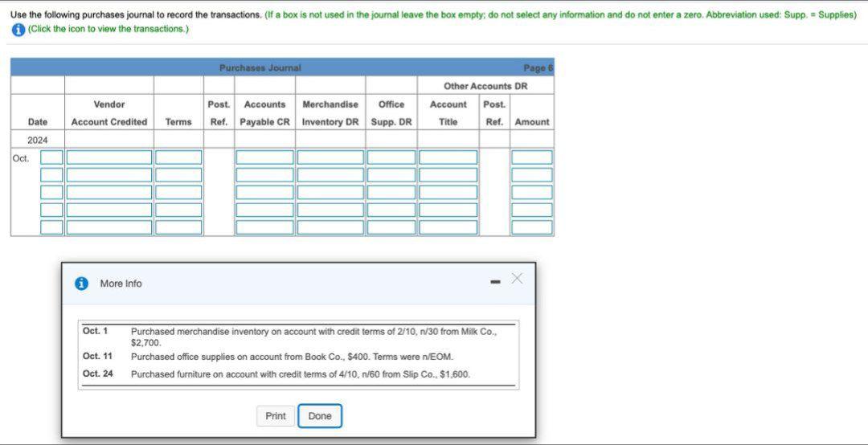Select fourth row Account Title field
The width and height of the screenshot is (868, 445).
(448, 210)
